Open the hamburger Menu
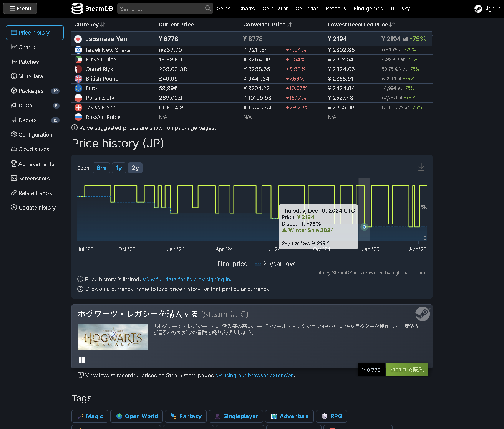Image resolution: width=504 pixels, height=429 pixels. tap(20, 8)
